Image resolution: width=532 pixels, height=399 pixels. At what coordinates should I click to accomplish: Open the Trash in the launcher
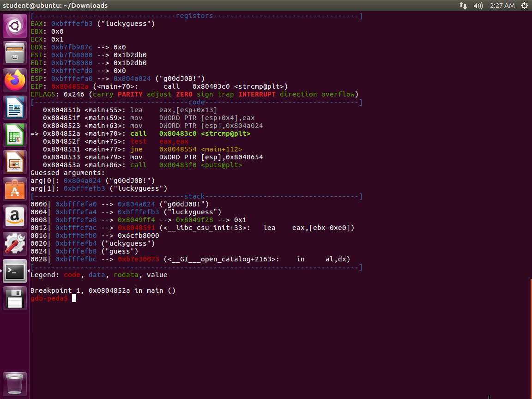(15, 383)
